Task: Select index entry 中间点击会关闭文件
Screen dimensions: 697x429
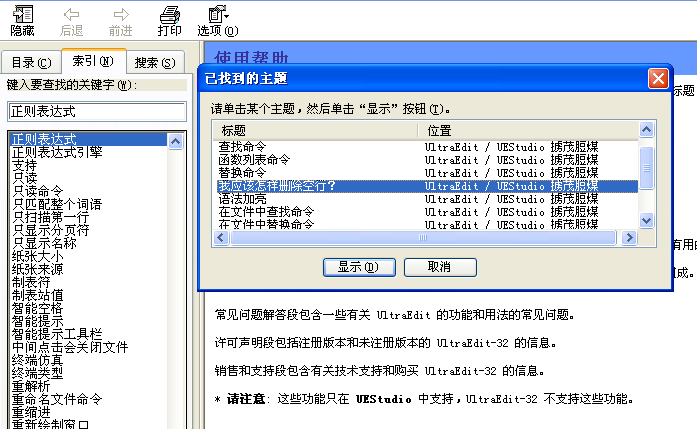Action: tap(70, 347)
